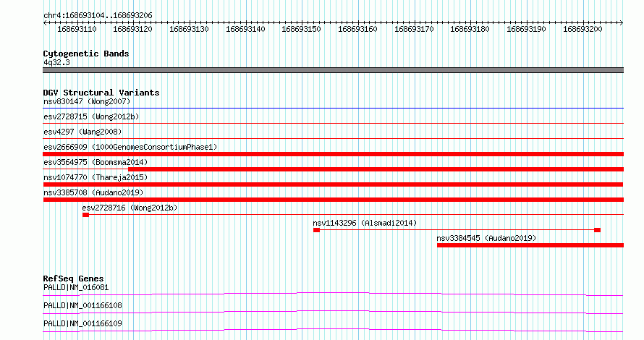This screenshot has height=340, width=644.
Task: Click the magenta PALLD|NM_001166109 gene line
Action: point(333,330)
